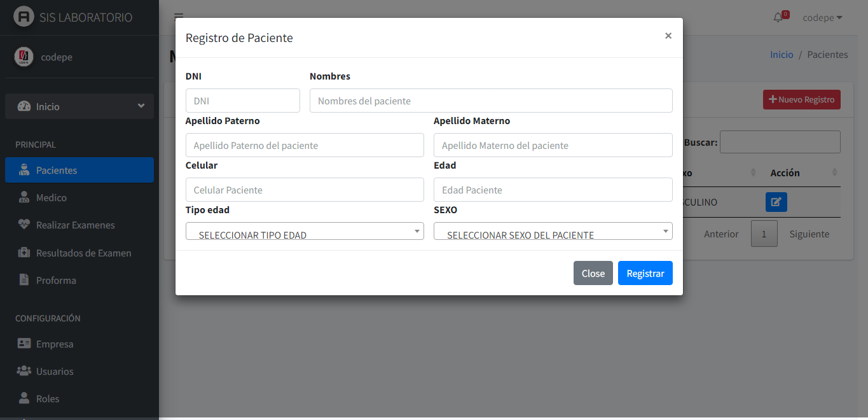
Task: Go to Realizar Examenes menu
Action: pos(79,225)
